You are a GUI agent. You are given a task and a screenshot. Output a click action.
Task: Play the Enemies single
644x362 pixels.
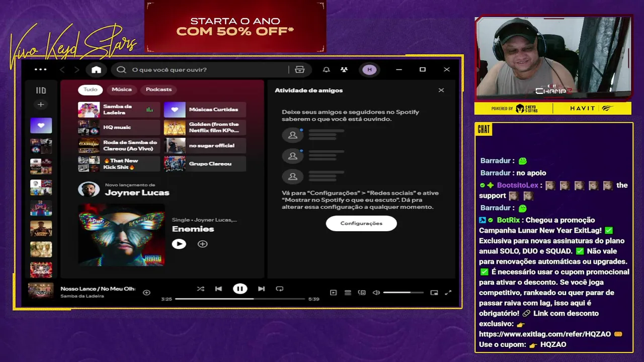[x=179, y=244]
